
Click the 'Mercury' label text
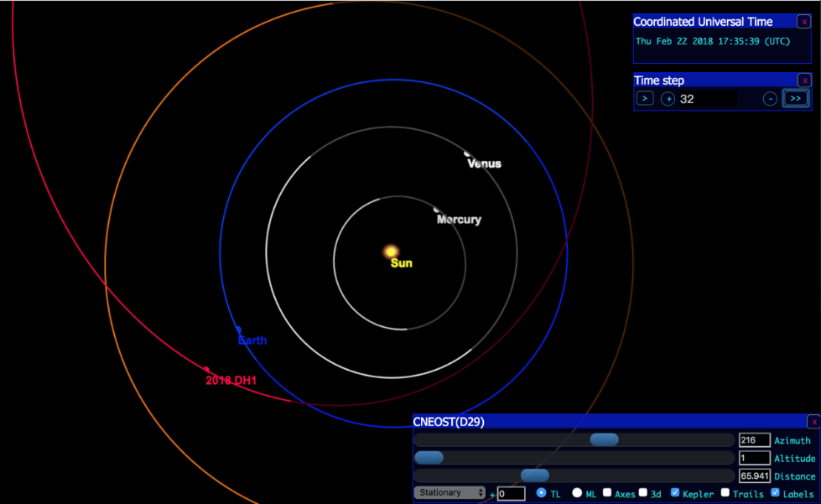(460, 219)
